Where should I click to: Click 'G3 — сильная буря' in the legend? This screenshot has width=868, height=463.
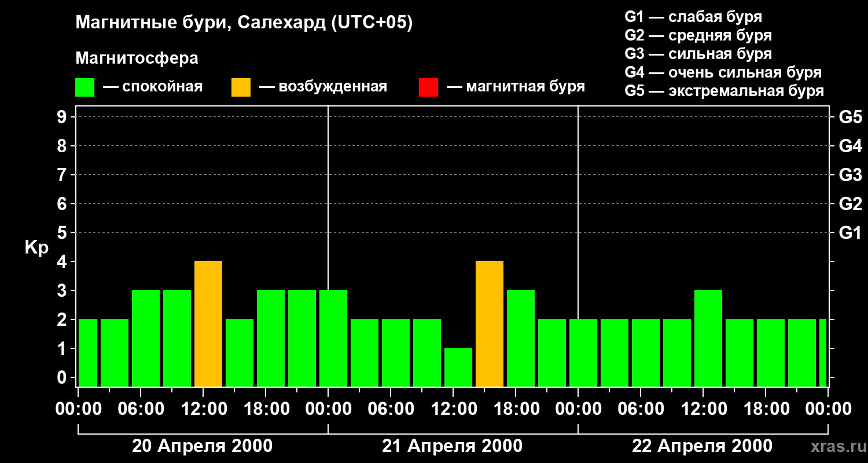[x=698, y=54]
